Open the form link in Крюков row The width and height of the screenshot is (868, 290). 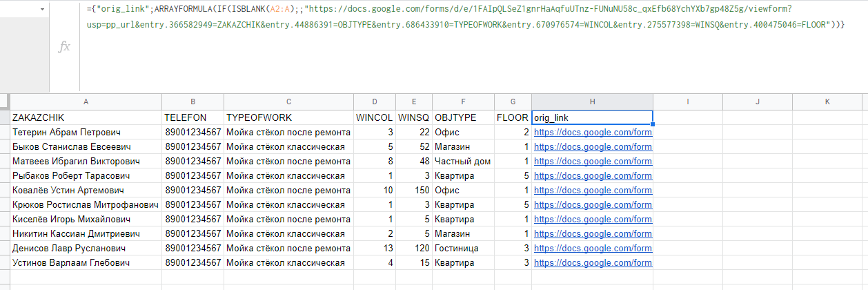[x=593, y=204]
